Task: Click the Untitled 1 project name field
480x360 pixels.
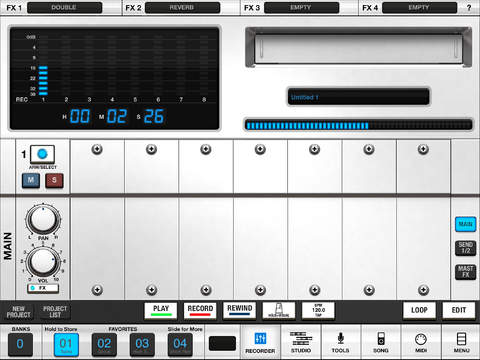Action: (x=358, y=97)
